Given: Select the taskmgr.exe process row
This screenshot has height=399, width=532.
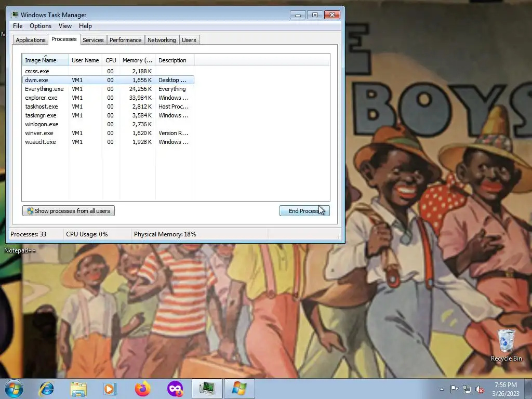Looking at the screenshot, I should (108, 115).
